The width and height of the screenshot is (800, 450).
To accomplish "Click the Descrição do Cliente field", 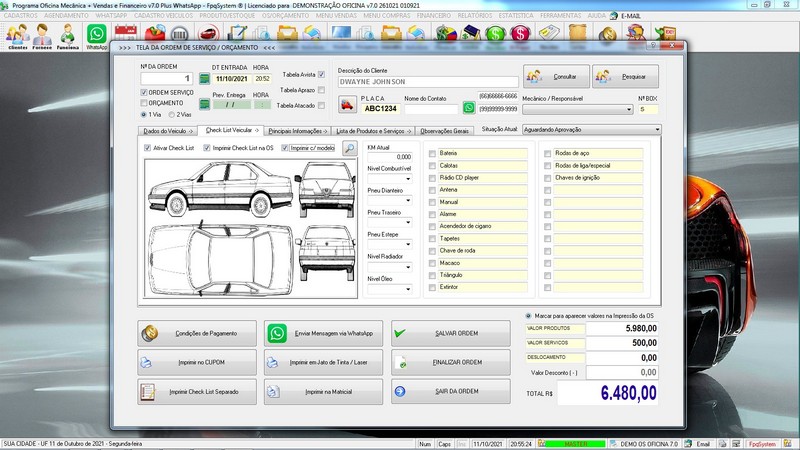I will pyautogui.click(x=428, y=82).
